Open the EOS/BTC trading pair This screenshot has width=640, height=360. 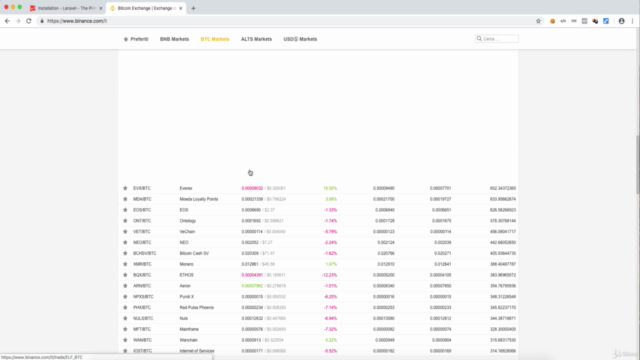(x=142, y=210)
